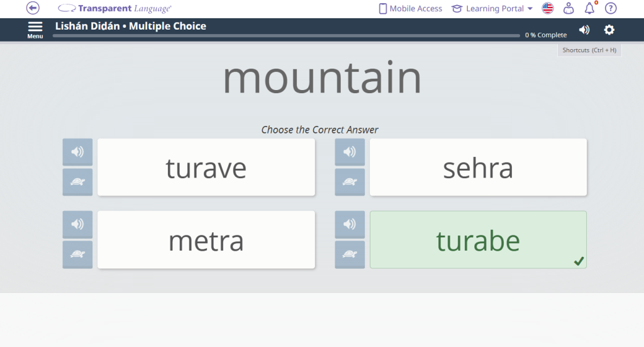
Task: Click the lesson progress bar
Action: (286, 36)
